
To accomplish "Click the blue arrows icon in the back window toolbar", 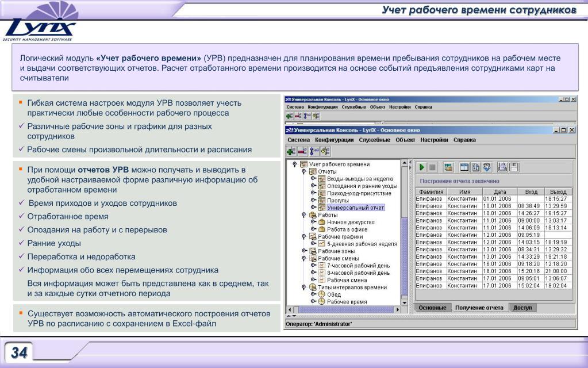I will click(307, 116).
